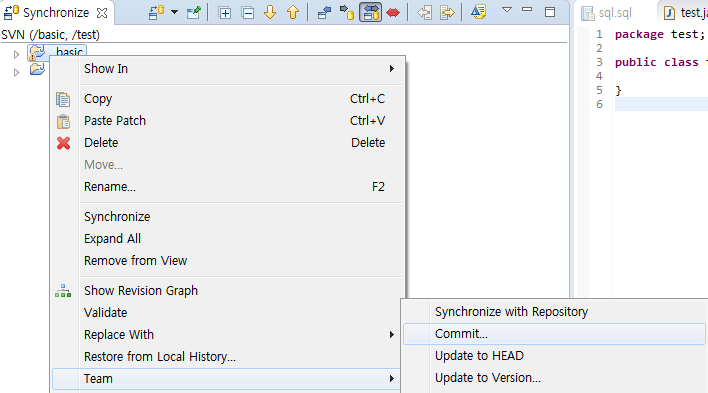Switch to Outgoing Mode icon
The width and height of the screenshot is (708, 393).
point(347,13)
